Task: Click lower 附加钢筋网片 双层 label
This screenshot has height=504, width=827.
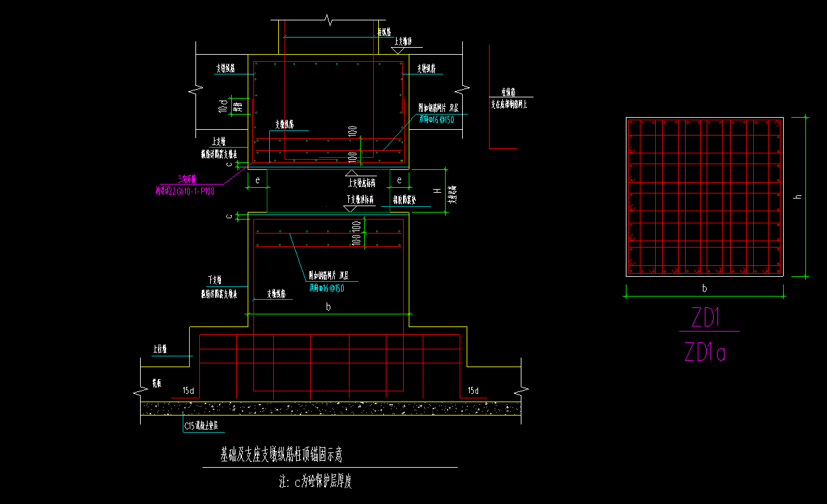Action: point(329,276)
